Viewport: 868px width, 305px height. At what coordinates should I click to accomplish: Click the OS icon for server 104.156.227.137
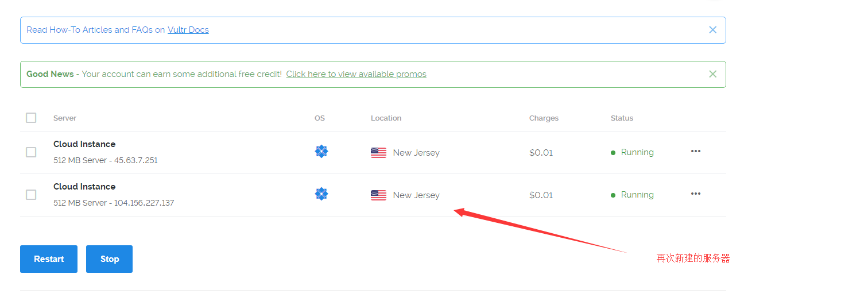point(321,194)
